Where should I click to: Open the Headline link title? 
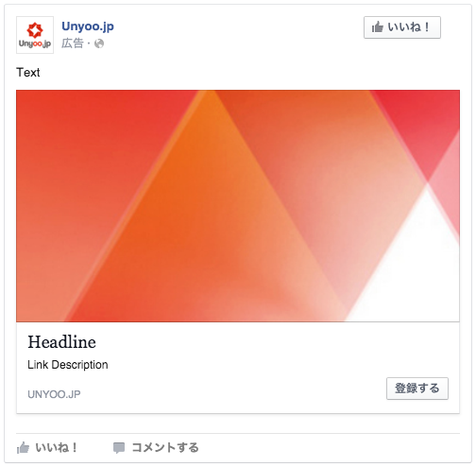61,342
